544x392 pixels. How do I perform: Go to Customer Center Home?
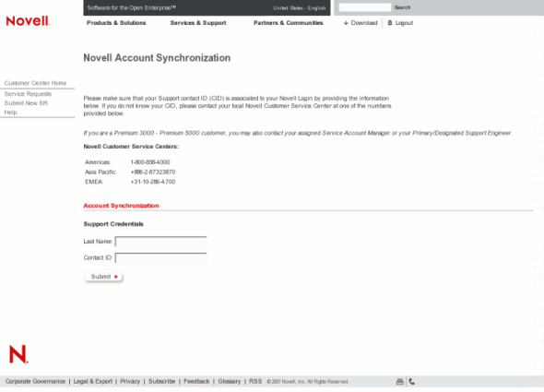click(x=35, y=83)
